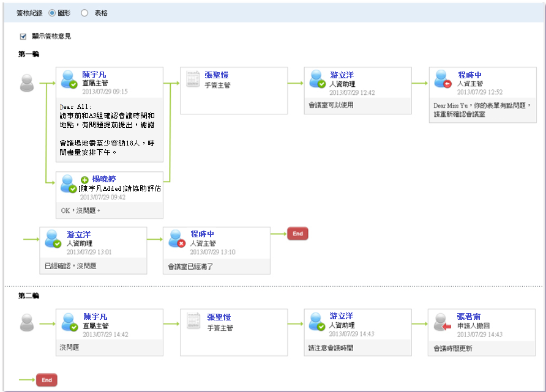Open 張聖愷 name link in 第二輪
This screenshot has width=546, height=392.
219,317
